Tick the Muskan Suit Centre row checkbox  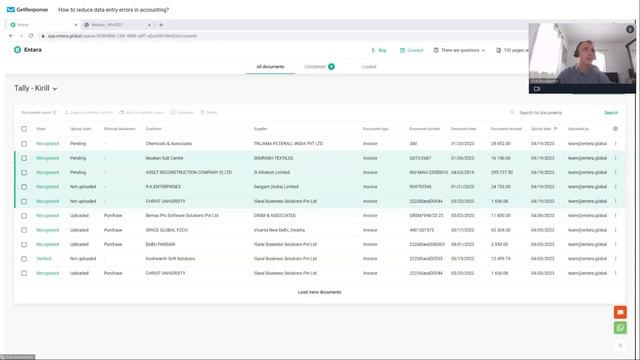click(24, 158)
